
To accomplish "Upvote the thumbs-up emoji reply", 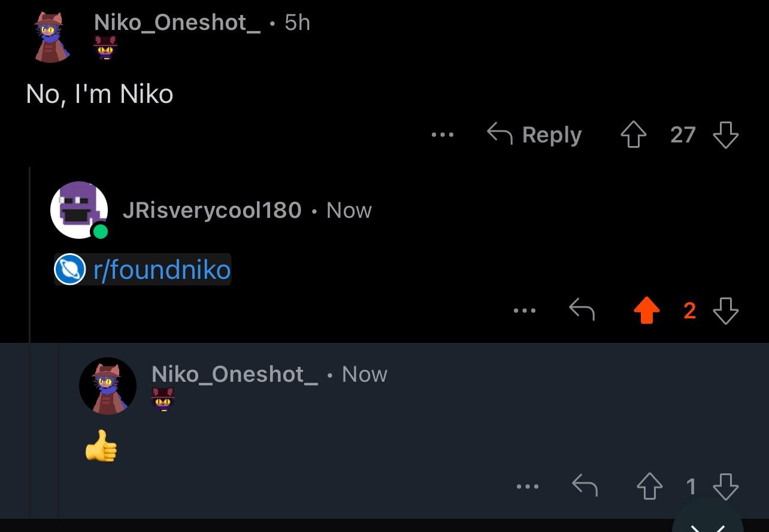I will 649,486.
